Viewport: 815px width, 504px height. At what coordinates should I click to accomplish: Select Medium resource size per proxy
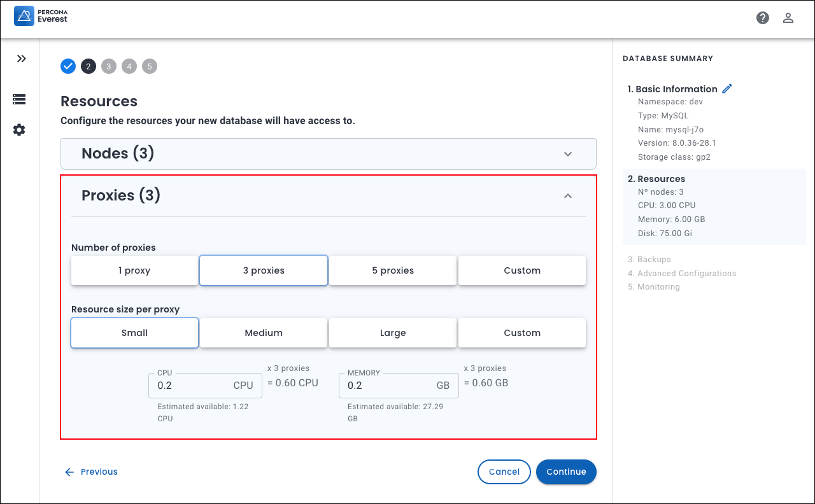tap(264, 333)
